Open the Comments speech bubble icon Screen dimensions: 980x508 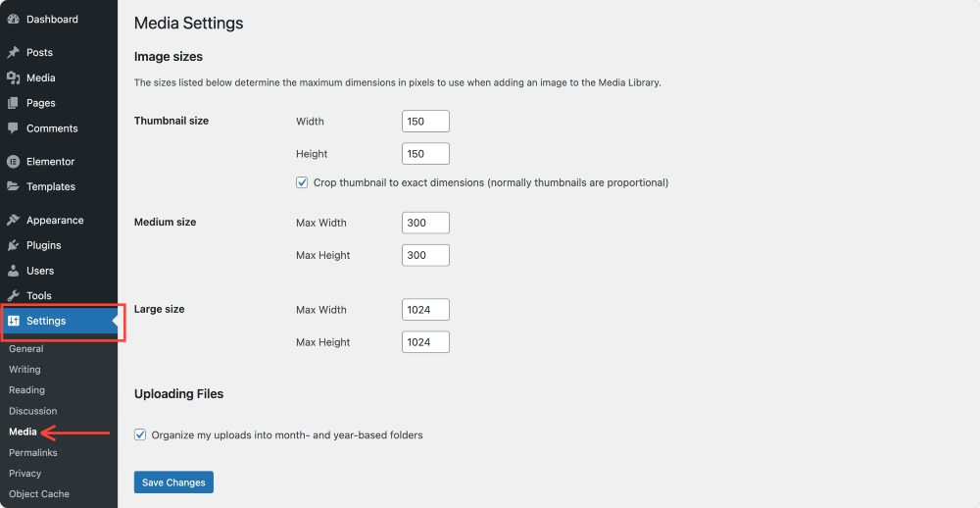click(x=13, y=128)
